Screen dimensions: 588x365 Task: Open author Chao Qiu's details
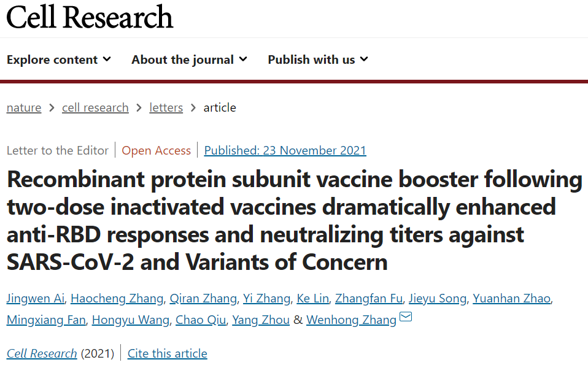(x=201, y=320)
